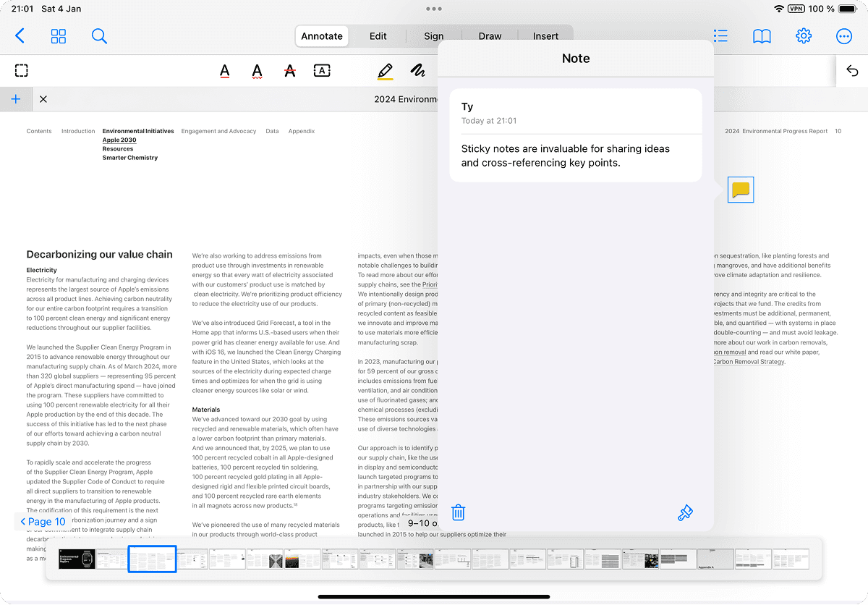868x605 pixels.
Task: Tap the Electricity subheading
Action: tap(42, 270)
